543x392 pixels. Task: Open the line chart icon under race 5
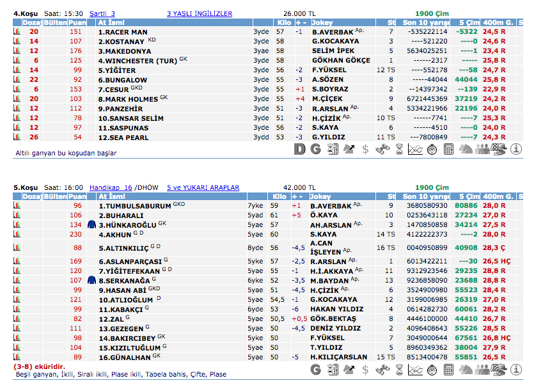click(415, 370)
